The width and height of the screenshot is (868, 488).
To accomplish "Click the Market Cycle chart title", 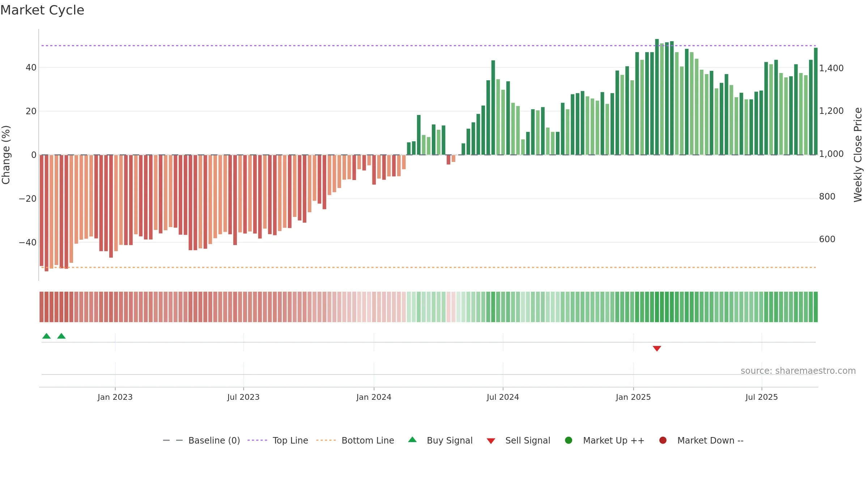I will point(42,10).
